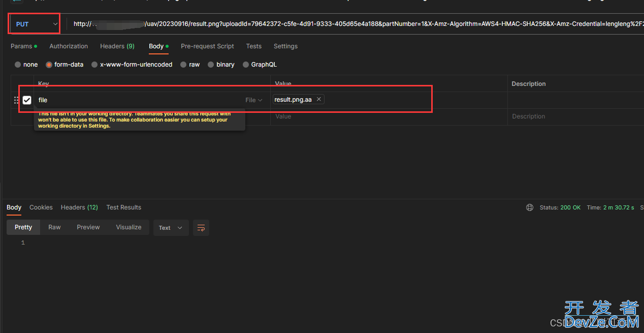Switch to the Params tab

pyautogui.click(x=24, y=46)
